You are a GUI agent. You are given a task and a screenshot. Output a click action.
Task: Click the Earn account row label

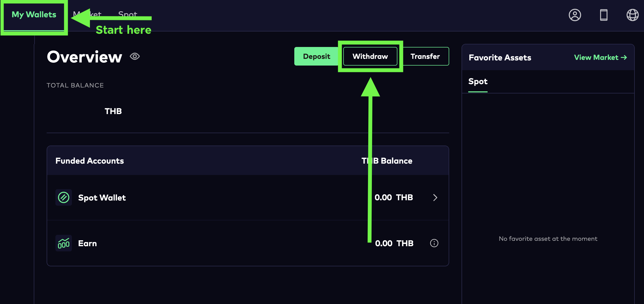click(x=87, y=243)
